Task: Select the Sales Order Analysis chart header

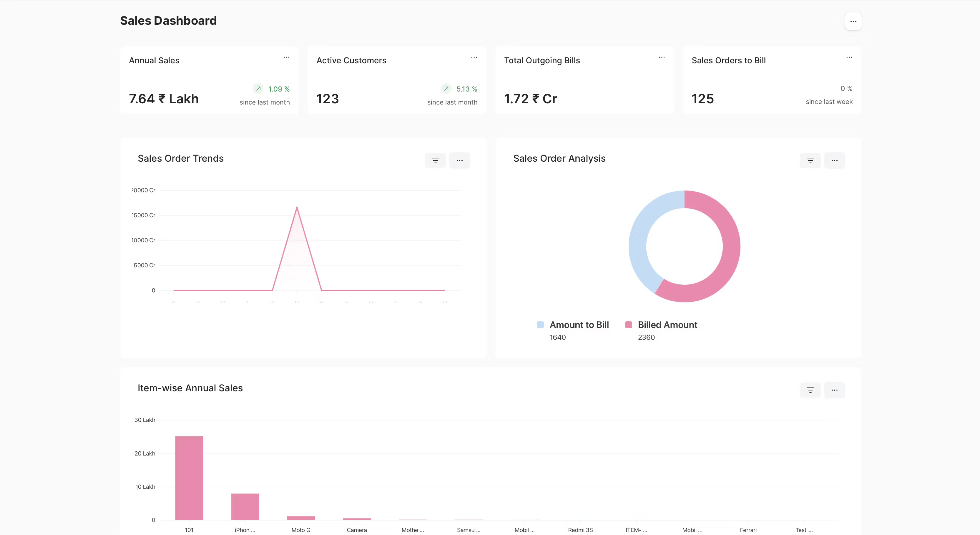Action: [559, 158]
